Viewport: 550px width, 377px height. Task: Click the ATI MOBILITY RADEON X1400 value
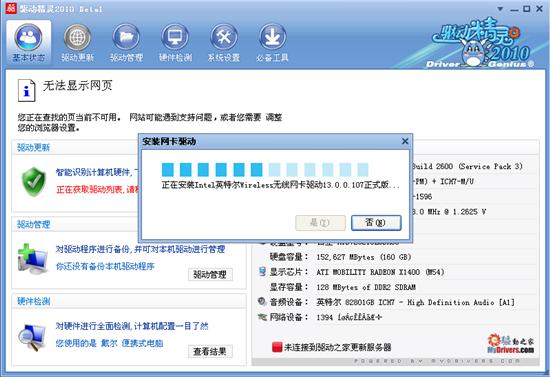click(380, 272)
